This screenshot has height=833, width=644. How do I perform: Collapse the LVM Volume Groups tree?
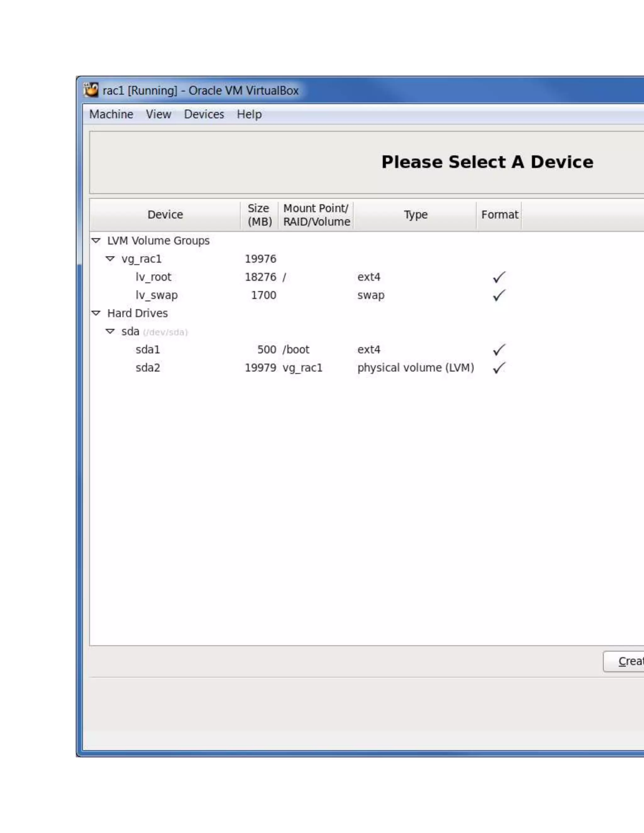click(x=96, y=241)
